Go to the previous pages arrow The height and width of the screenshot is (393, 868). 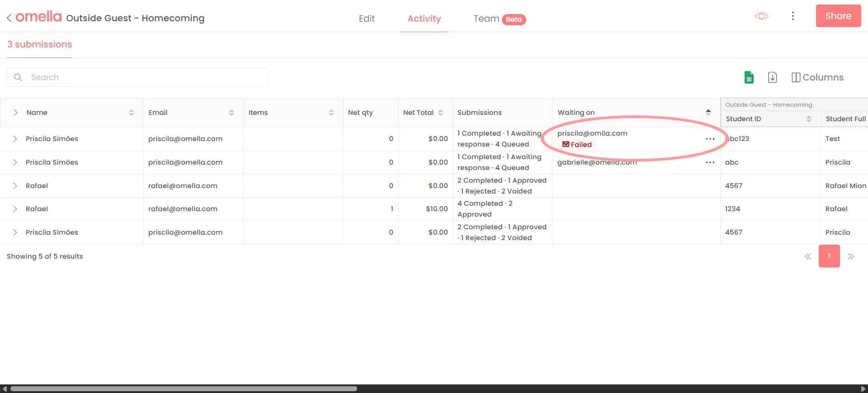[808, 256]
